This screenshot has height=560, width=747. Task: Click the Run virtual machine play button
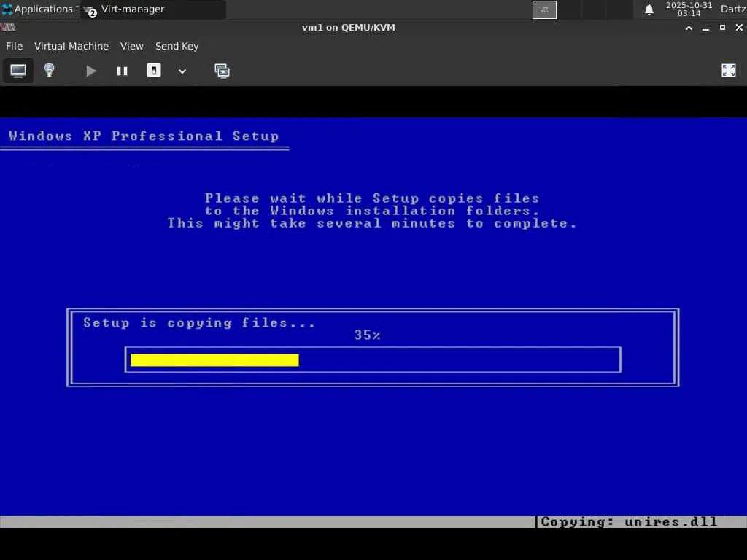[x=90, y=71]
